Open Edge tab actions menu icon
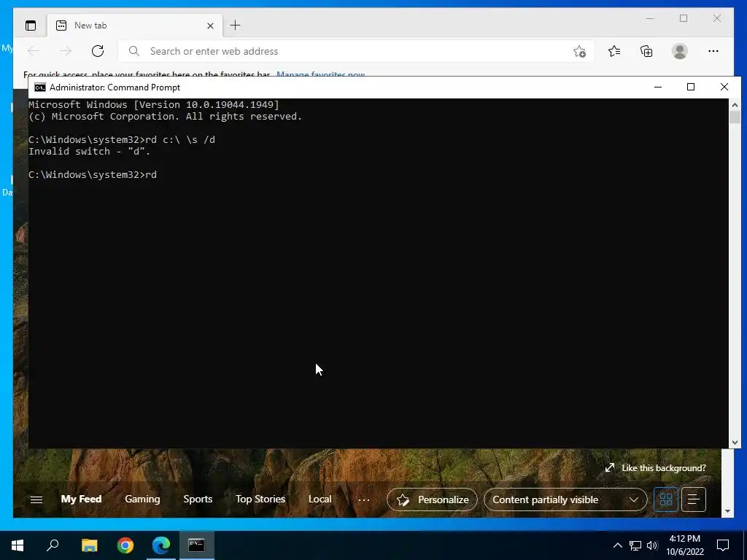This screenshot has width=747, height=560. [31, 26]
